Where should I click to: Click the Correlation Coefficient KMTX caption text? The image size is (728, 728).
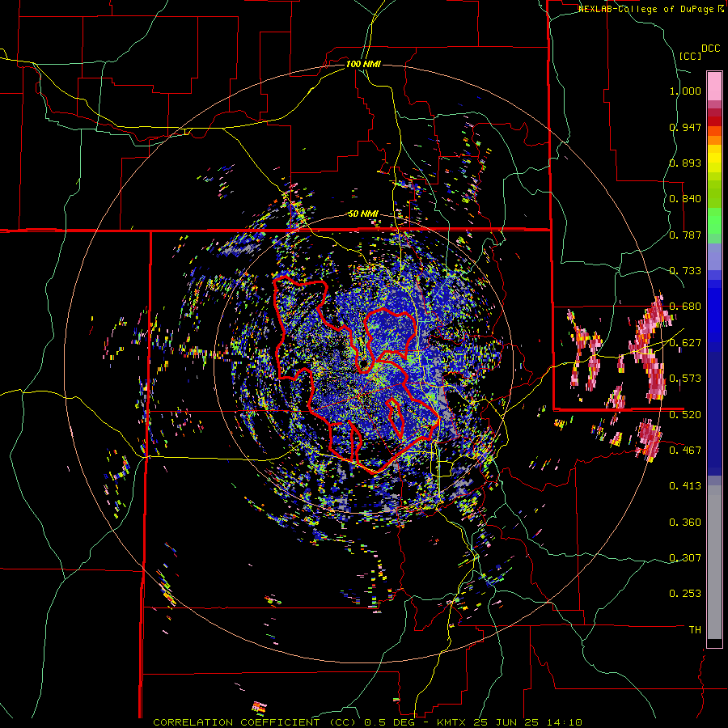[367, 722]
